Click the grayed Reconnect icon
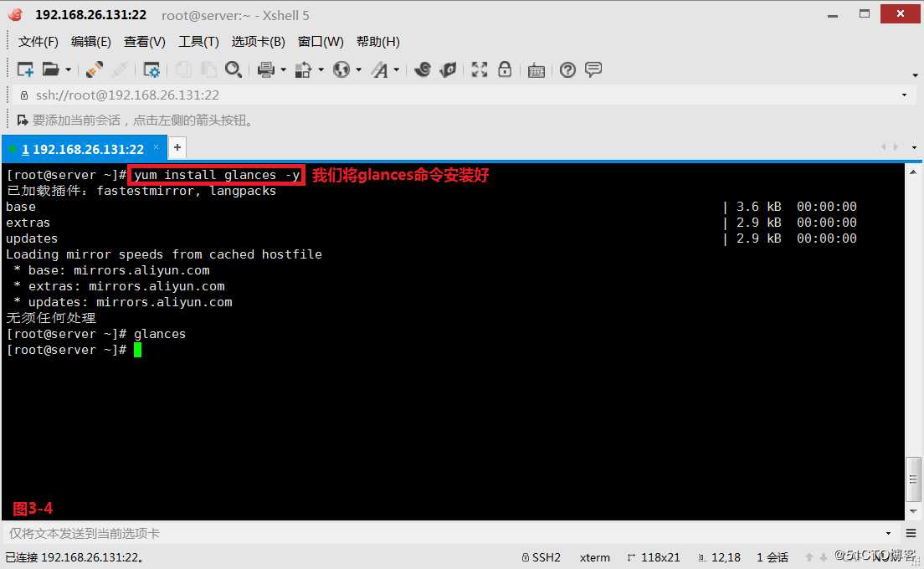 120,69
